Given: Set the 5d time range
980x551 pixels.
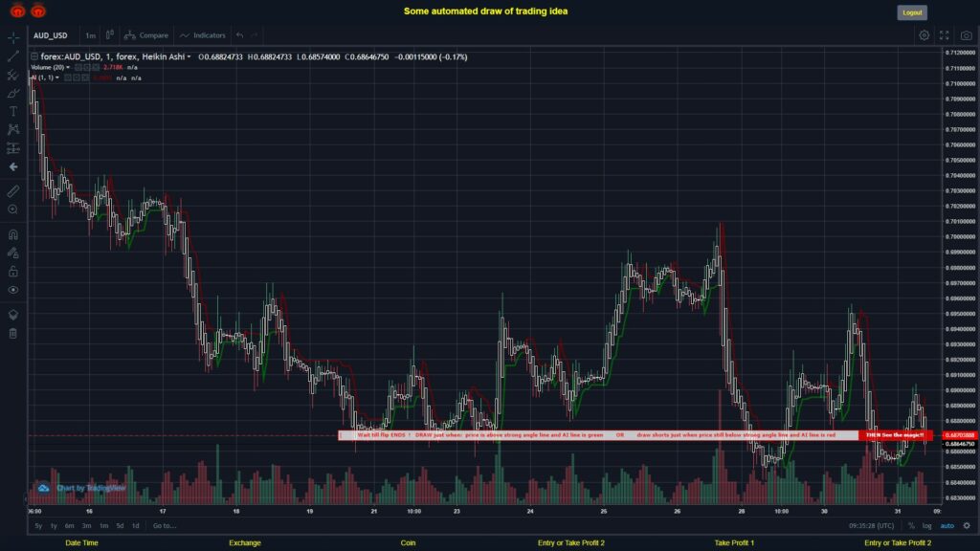Looking at the screenshot, I should tap(120, 526).
